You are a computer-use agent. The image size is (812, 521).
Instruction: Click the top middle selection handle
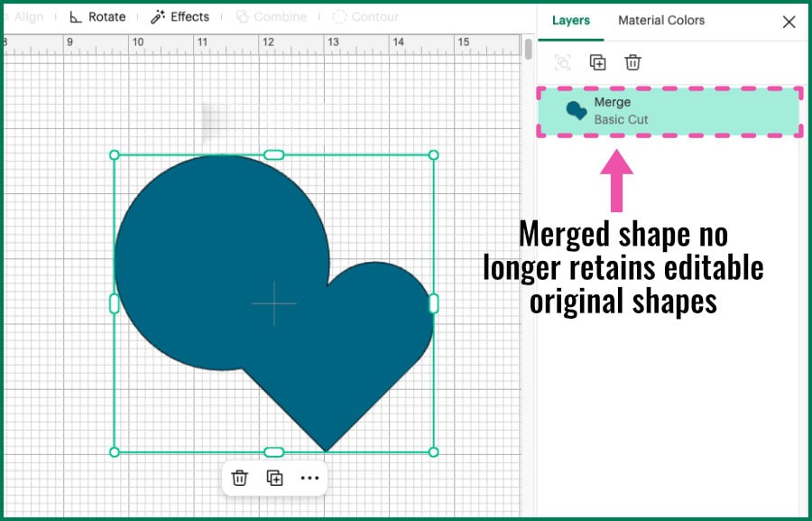274,155
